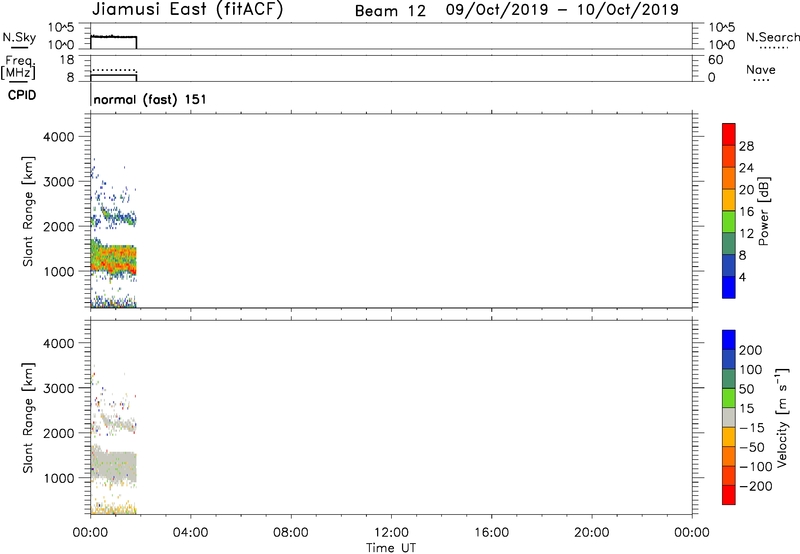Click the 'CPID' label
800x554 pixels.
[22, 95]
